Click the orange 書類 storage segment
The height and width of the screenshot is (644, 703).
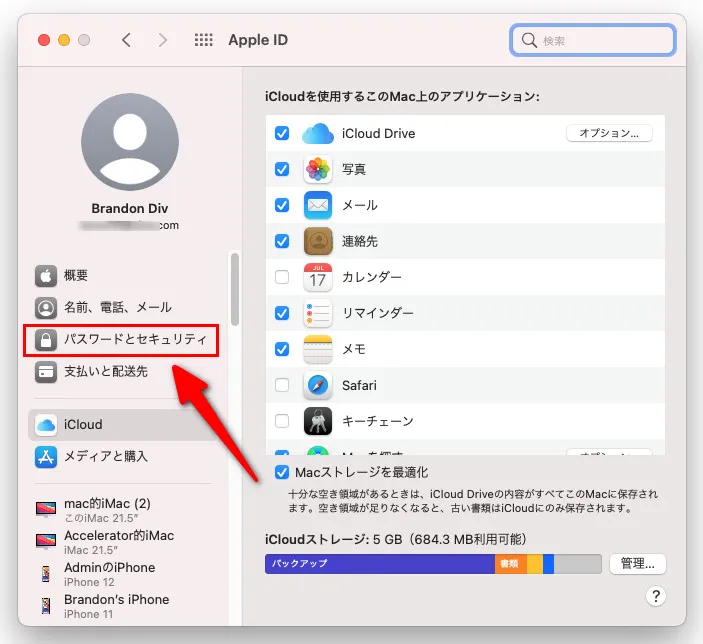pyautogui.click(x=511, y=564)
